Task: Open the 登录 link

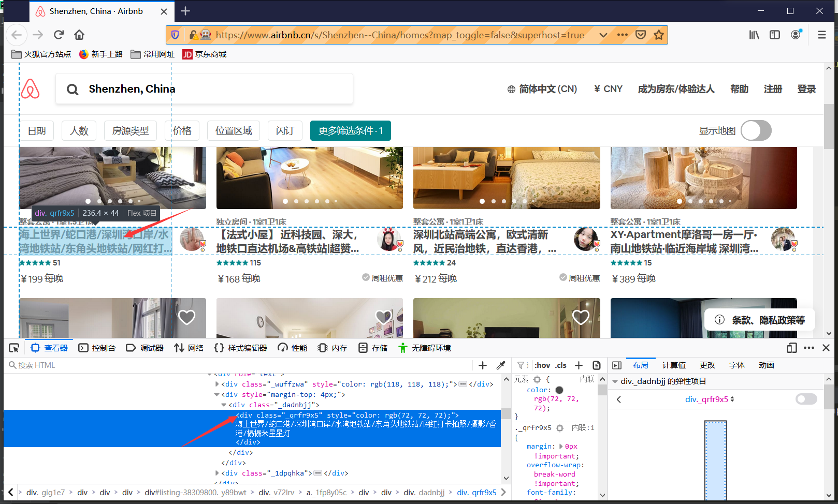Action: click(806, 88)
